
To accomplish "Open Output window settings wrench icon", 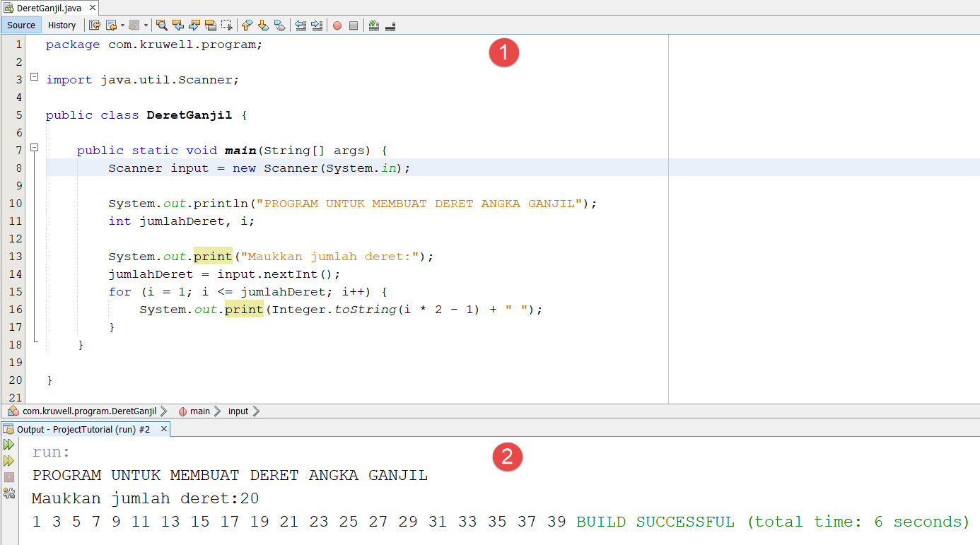I will coord(9,493).
